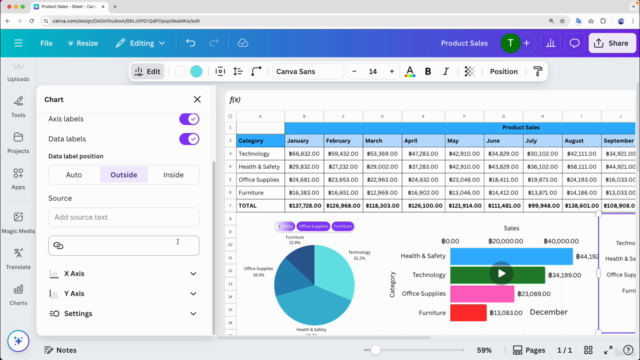Open the Canva Sans font dropdown
Viewport: 640px width, 360px height.
point(308,71)
